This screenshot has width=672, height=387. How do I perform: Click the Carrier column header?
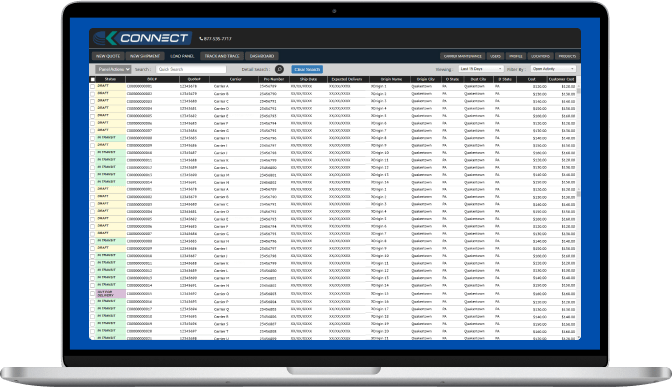235,79
